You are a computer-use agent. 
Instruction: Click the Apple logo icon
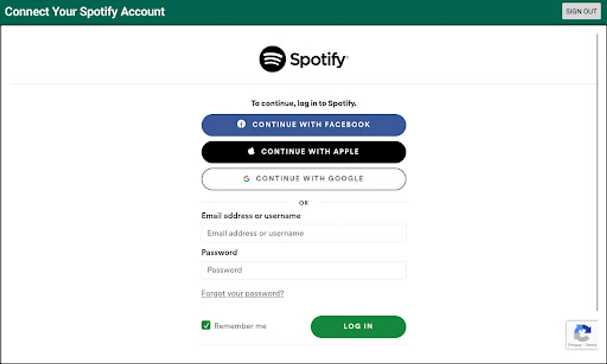pos(251,151)
